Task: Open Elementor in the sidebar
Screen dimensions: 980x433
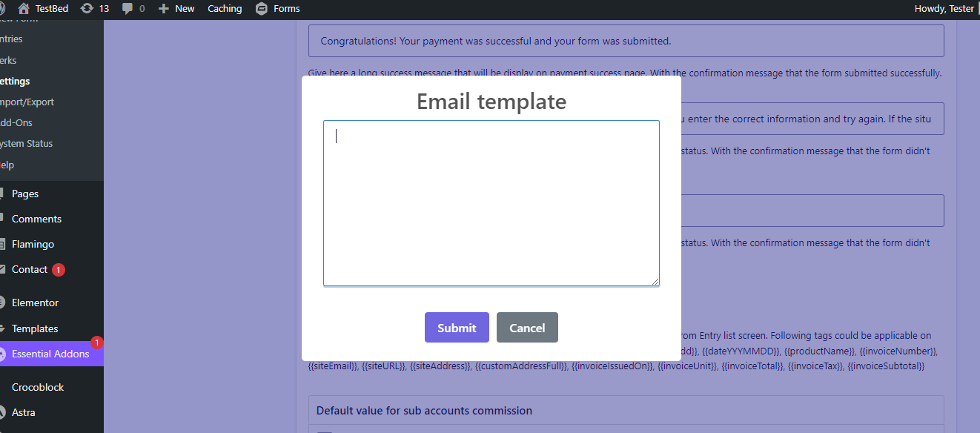Action: [x=35, y=303]
